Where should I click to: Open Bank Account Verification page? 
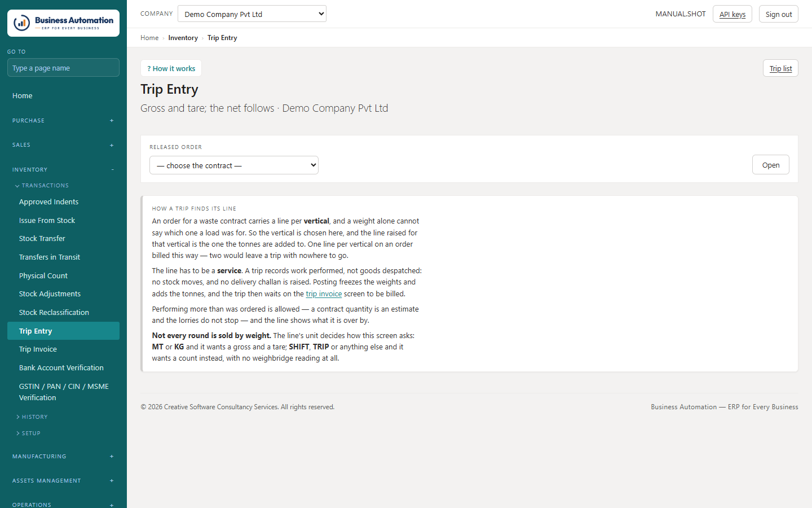pyautogui.click(x=63, y=367)
